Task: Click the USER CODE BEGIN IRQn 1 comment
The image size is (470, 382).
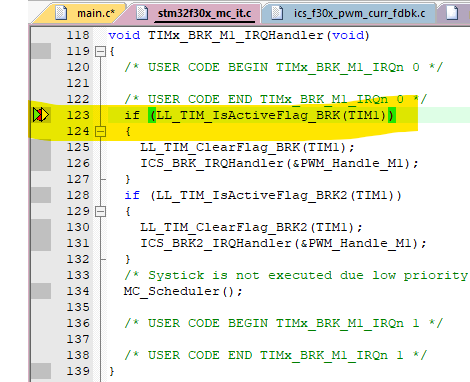Action: (x=284, y=323)
